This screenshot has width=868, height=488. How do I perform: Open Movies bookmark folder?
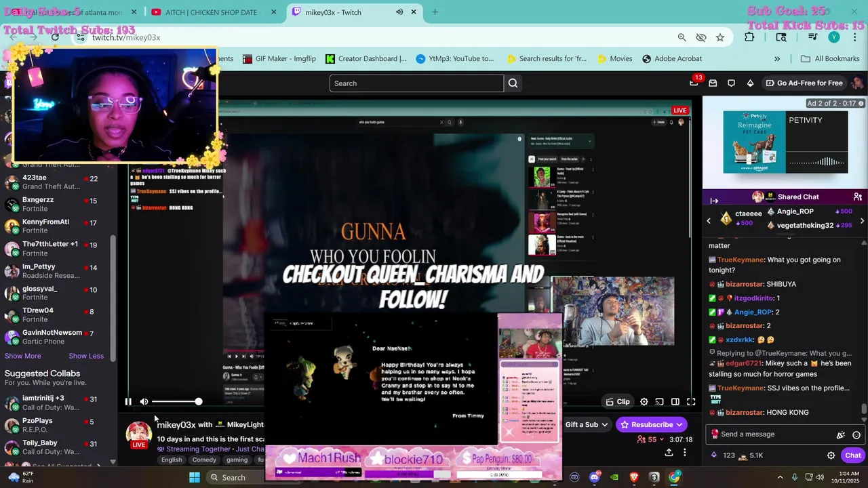pos(614,59)
